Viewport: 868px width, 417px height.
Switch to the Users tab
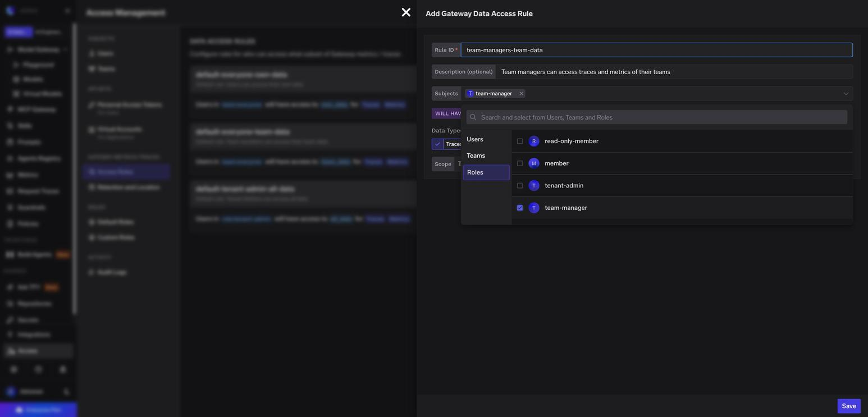point(486,139)
